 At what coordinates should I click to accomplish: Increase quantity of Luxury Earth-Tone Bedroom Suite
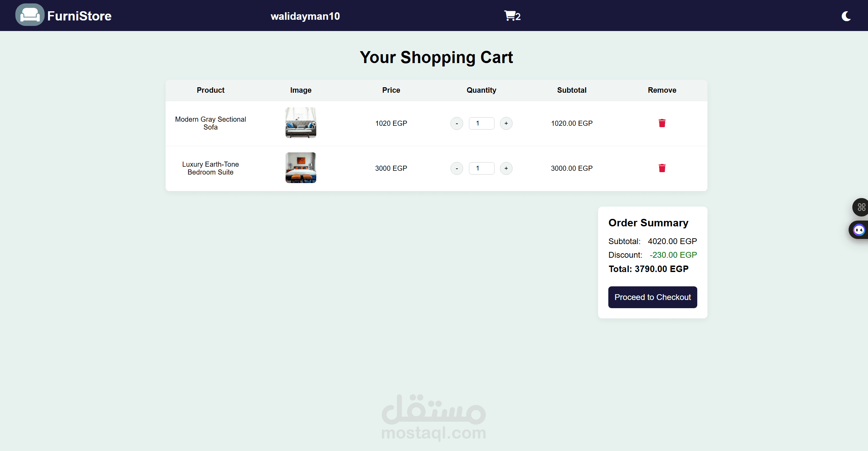coord(506,168)
